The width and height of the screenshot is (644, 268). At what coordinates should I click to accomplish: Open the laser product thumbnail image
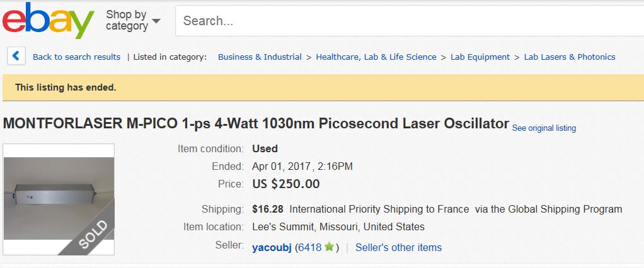[x=59, y=189]
